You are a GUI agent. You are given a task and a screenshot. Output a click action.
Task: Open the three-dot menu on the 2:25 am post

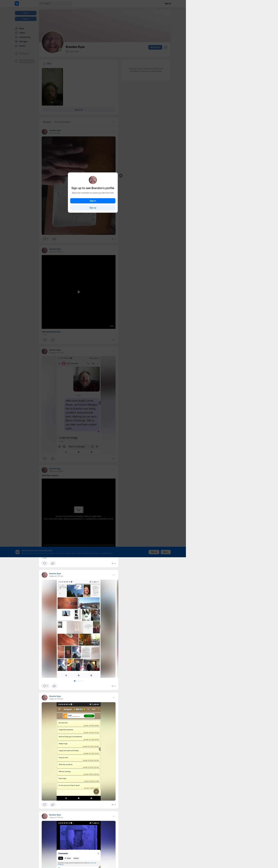pos(114,816)
